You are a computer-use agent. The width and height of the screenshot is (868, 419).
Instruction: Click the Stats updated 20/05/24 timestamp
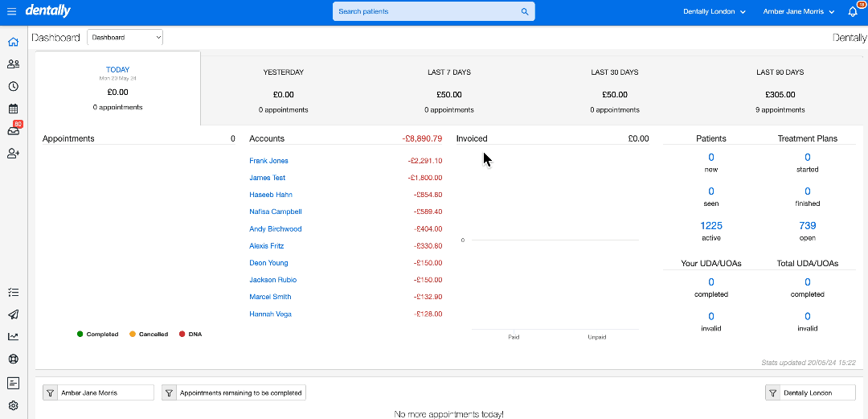click(x=809, y=363)
